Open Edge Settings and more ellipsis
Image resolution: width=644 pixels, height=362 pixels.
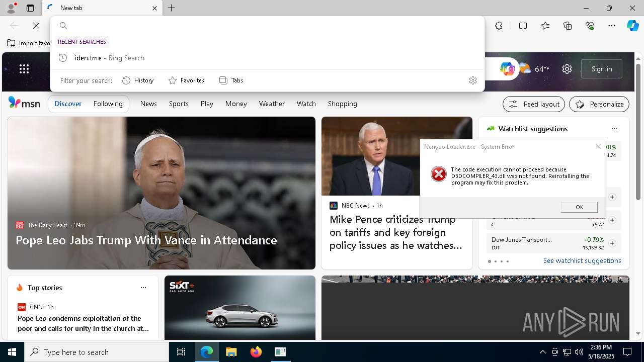click(612, 26)
